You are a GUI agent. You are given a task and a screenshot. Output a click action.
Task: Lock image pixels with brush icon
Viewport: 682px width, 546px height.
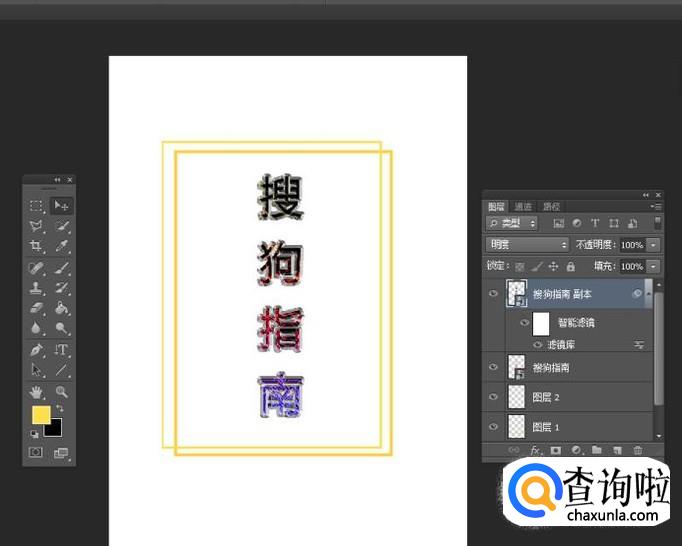pyautogui.click(x=537, y=266)
